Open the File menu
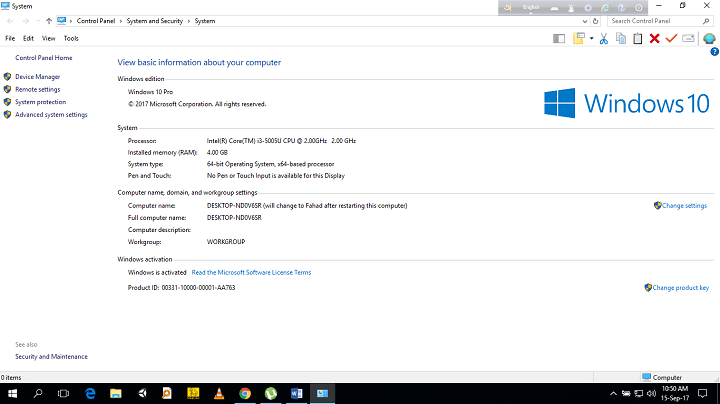This screenshot has height=404, width=720. click(x=10, y=39)
